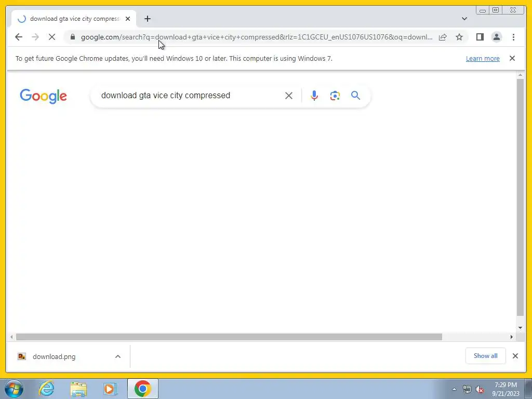Click Show desktop button
The height and width of the screenshot is (399, 532).
528,389
